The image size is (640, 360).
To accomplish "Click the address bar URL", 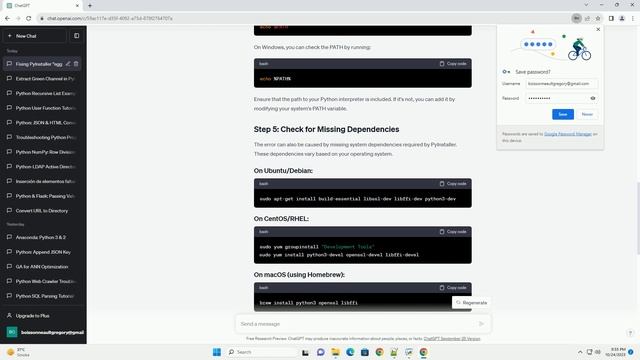I will (x=110, y=18).
